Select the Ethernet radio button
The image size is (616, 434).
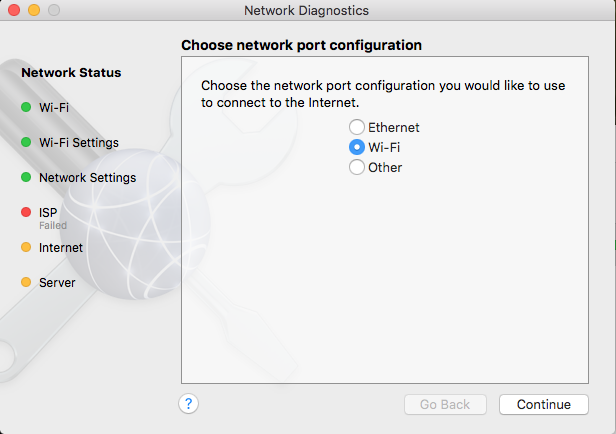click(x=357, y=127)
